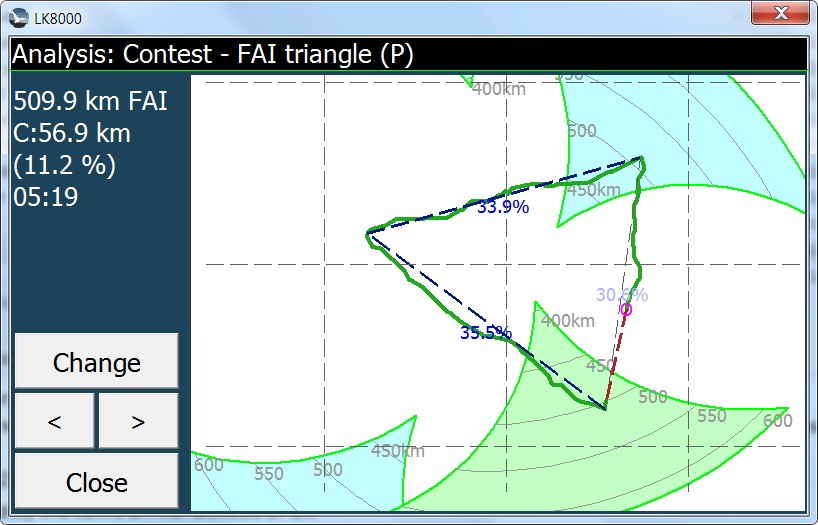Screen dimensions: 818x525
Task: Select the 33.9% leg percentage label
Action: click(x=502, y=207)
